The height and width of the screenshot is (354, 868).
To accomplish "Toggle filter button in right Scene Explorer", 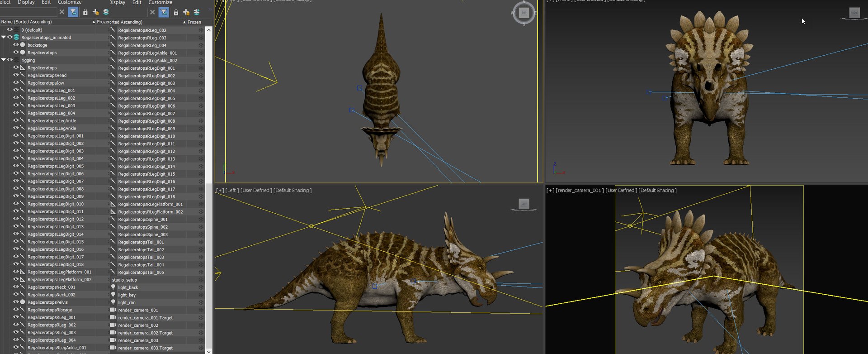I will 164,12.
